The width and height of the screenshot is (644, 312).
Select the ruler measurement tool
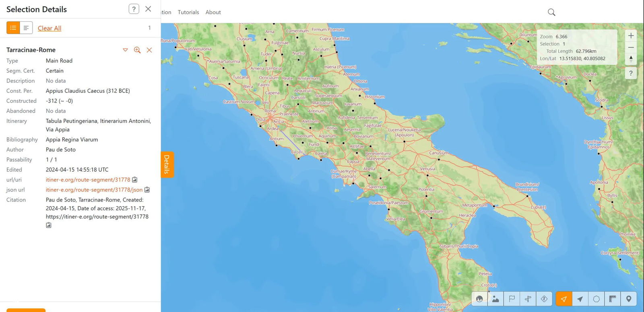(612, 299)
